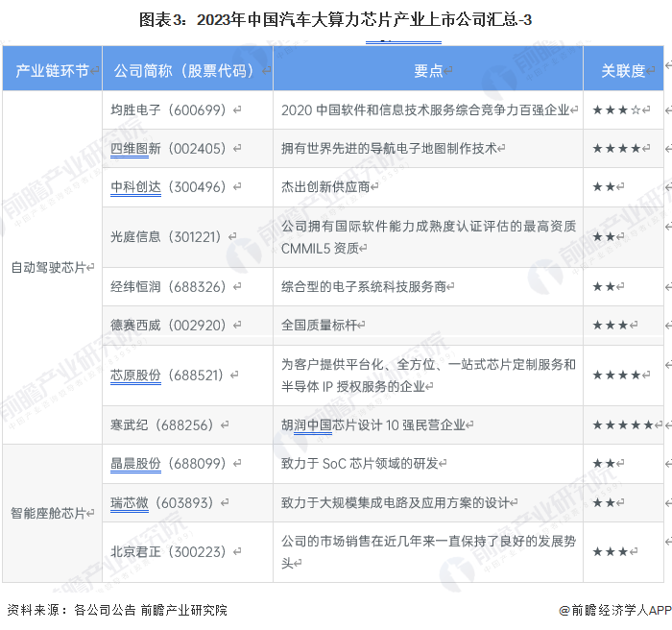This screenshot has width=672, height=630.
Task: Click the cell '寒武纪（688256）'
Action: pyautogui.click(x=187, y=425)
